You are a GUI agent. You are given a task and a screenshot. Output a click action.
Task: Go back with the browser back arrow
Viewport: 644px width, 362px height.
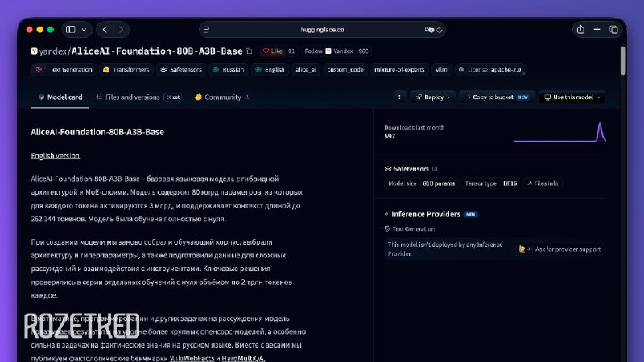pyautogui.click(x=105, y=30)
